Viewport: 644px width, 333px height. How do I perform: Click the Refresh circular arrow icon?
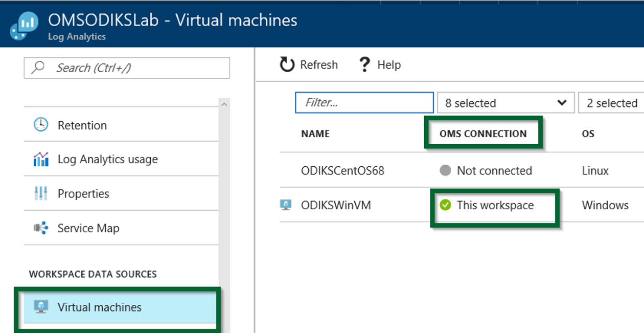click(x=287, y=65)
